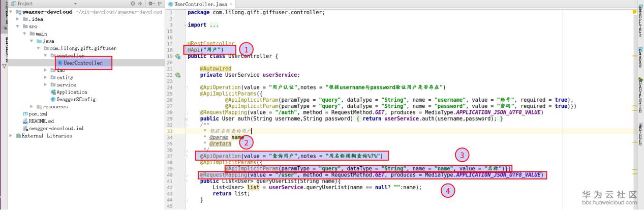
Task: Select README.md in the project tree
Action: pyautogui.click(x=41, y=121)
